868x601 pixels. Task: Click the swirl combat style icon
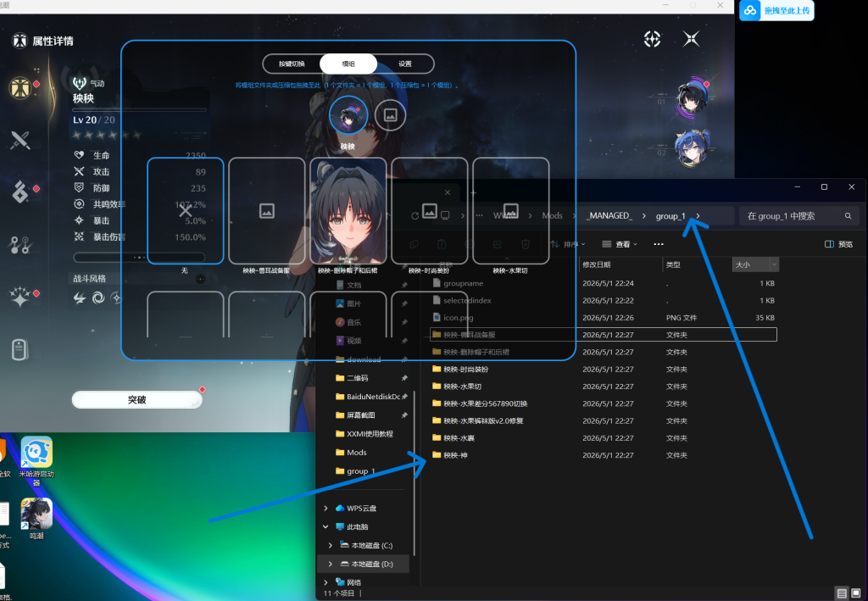click(98, 298)
